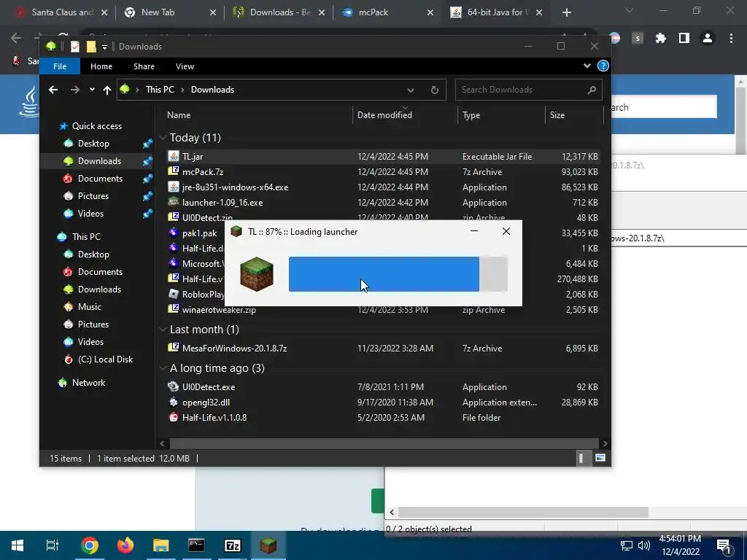Image resolution: width=747 pixels, height=560 pixels.
Task: Open the notification center icon
Action: click(x=724, y=545)
